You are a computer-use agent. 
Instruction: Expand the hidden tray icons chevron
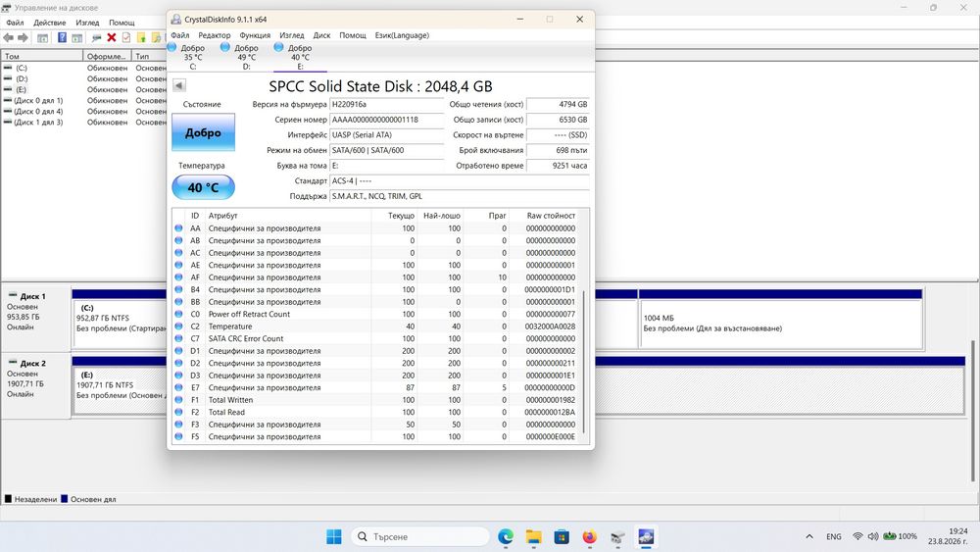click(x=809, y=536)
